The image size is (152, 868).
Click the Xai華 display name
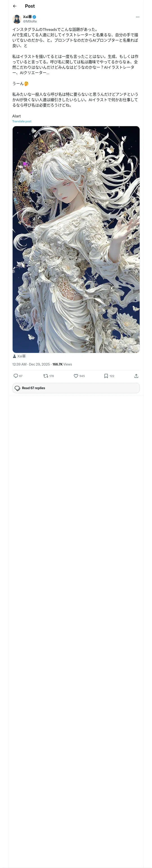(27, 17)
